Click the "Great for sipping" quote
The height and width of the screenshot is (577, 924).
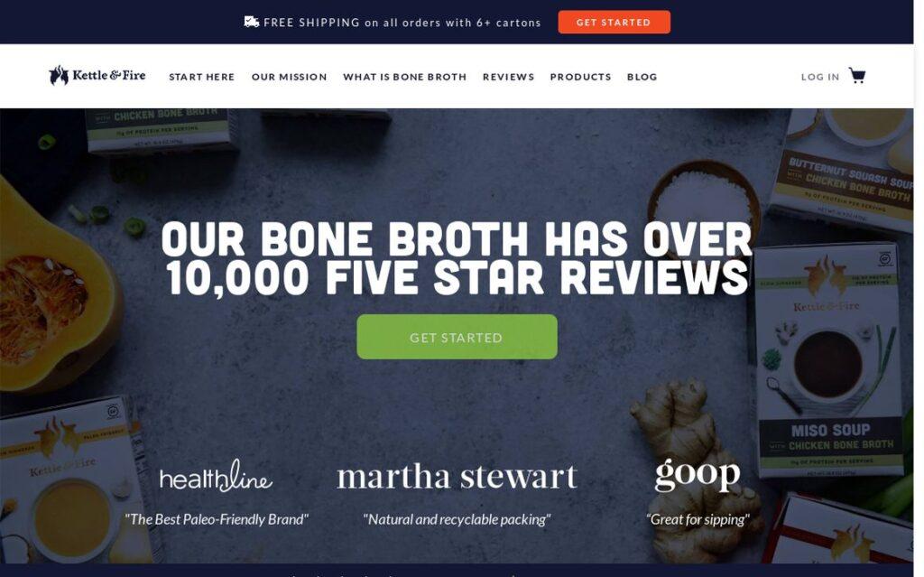[698, 519]
